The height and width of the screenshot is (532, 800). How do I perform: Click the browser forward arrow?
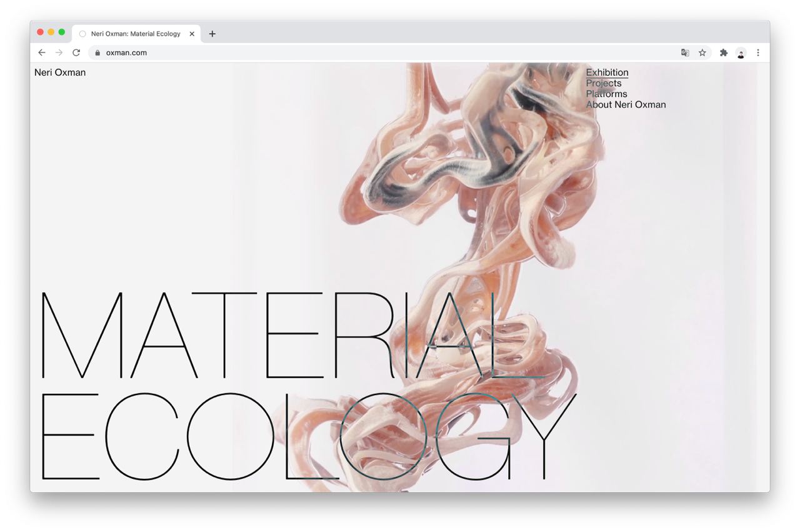[x=59, y=53]
